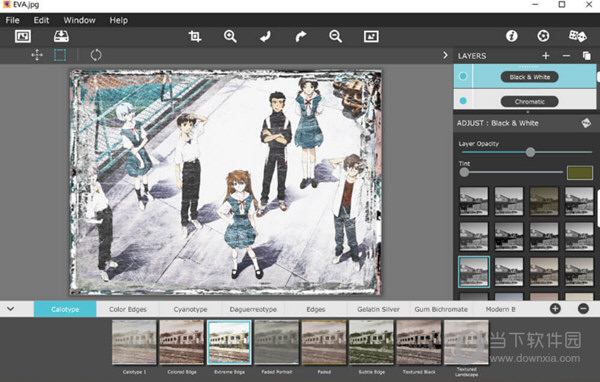
Task: Open the Edit menu
Action: click(41, 20)
